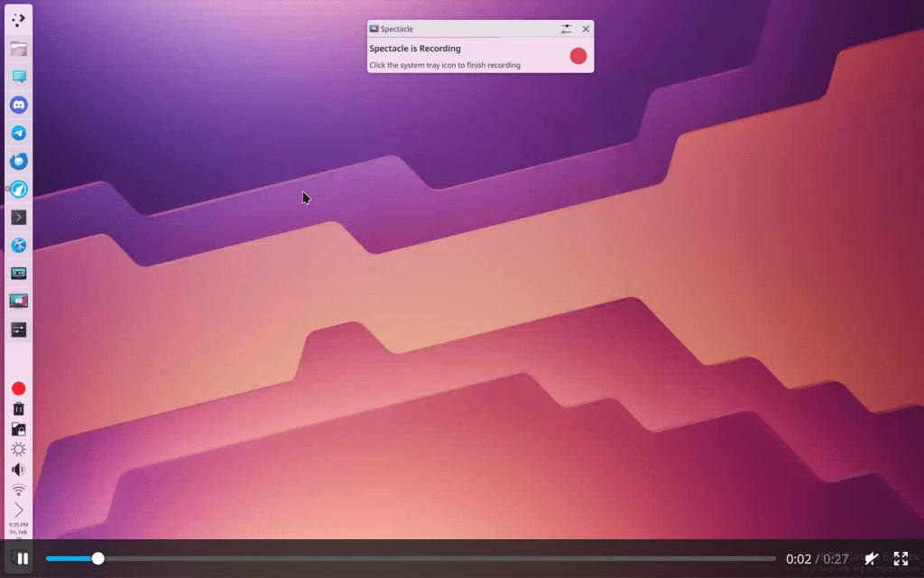The image size is (924, 578).
Task: Open the Wi-Fi network tray icon
Action: point(18,489)
